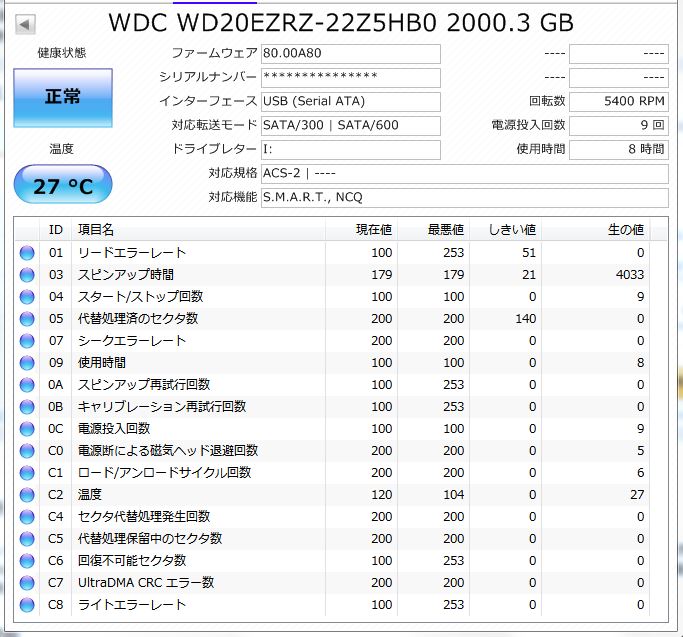Select the 電源投入回数 attribute name in table
The width and height of the screenshot is (683, 637).
tap(114, 429)
